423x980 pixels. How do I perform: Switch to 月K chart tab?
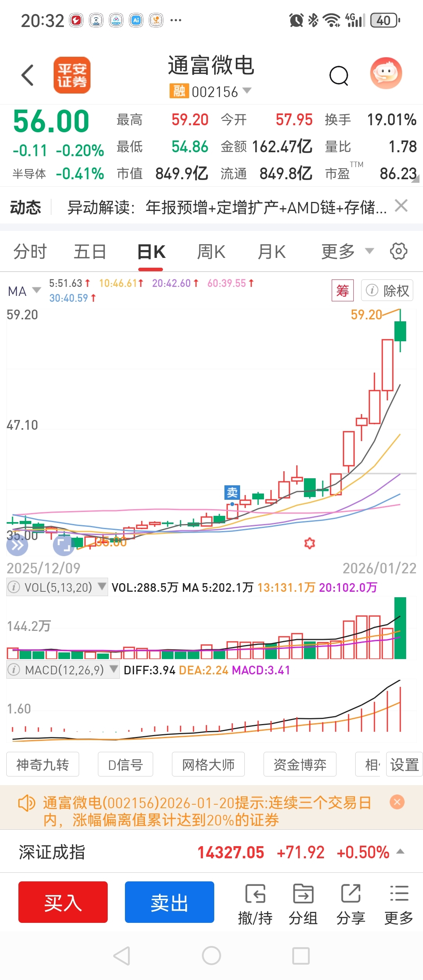tap(272, 252)
